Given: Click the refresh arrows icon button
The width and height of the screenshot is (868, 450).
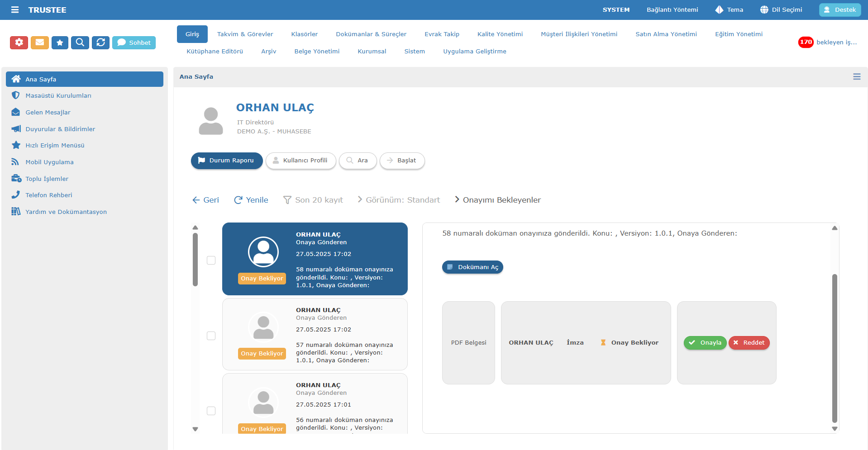Looking at the screenshot, I should [100, 43].
